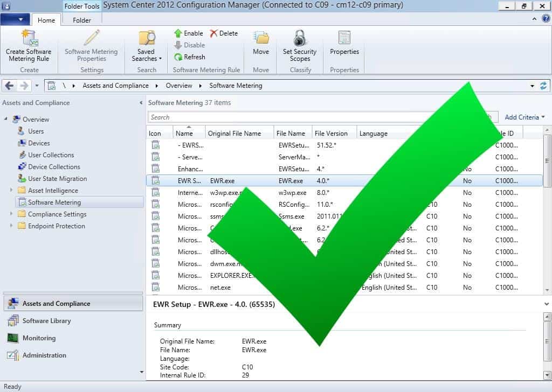
Task: Select the EXPLORER.EXE rule row
Action: [x=344, y=275]
